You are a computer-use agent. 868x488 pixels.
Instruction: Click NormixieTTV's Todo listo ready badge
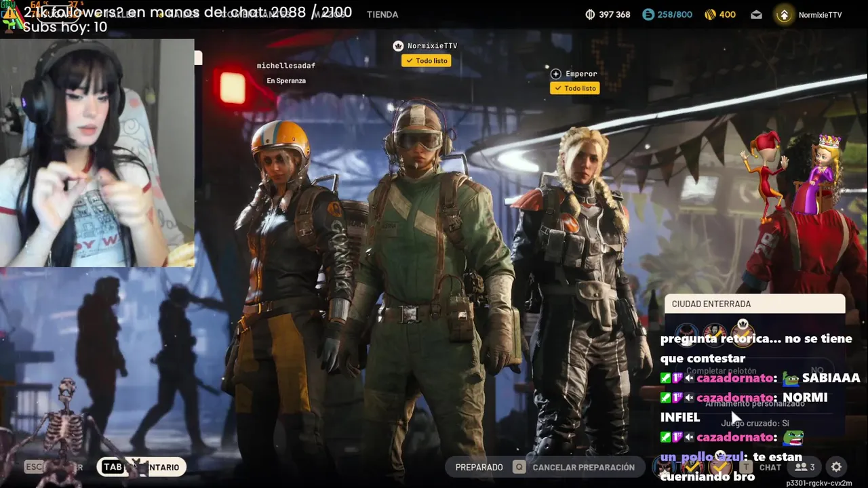427,60
